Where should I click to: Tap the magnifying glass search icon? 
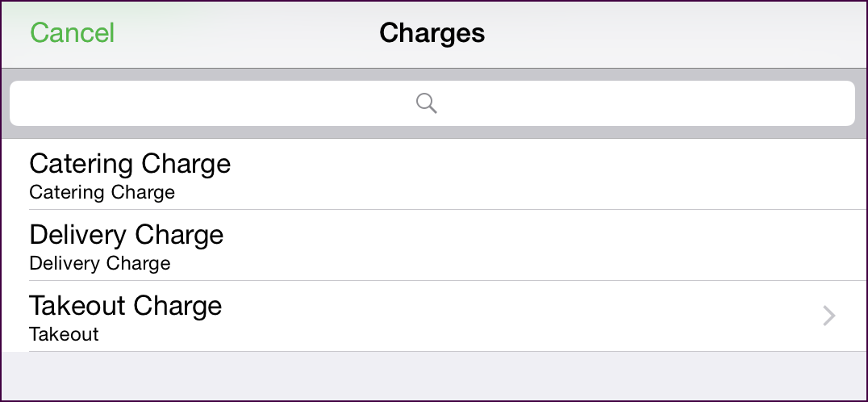pos(426,103)
